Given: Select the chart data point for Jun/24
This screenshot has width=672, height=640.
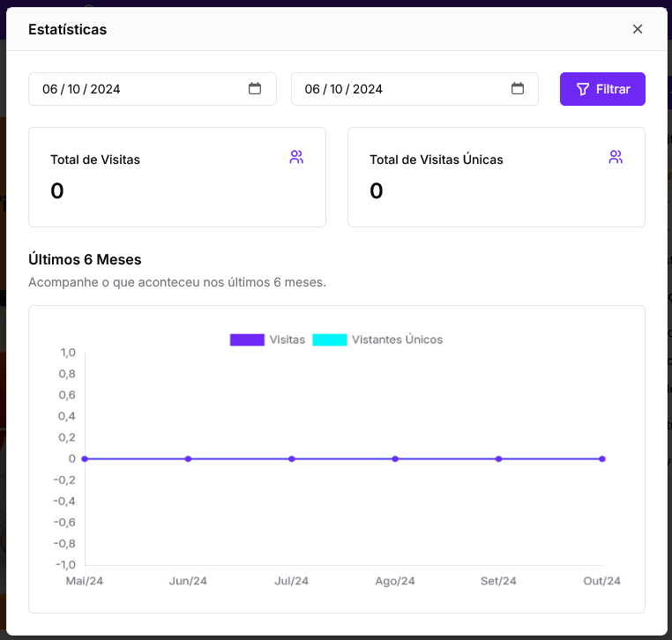Looking at the screenshot, I should [188, 458].
